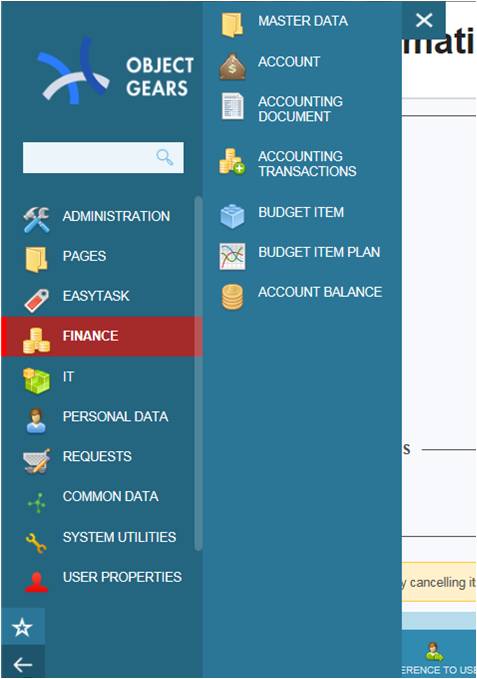Select the Budget Item Plan chart icon
Screen dimensions: 477x679
click(232, 256)
